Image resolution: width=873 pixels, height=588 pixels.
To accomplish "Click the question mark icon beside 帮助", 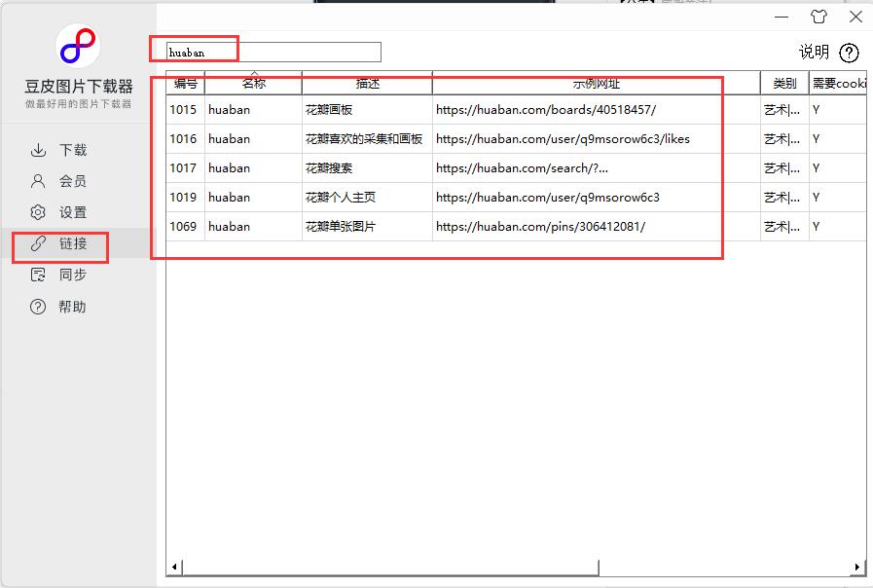I will tap(38, 307).
